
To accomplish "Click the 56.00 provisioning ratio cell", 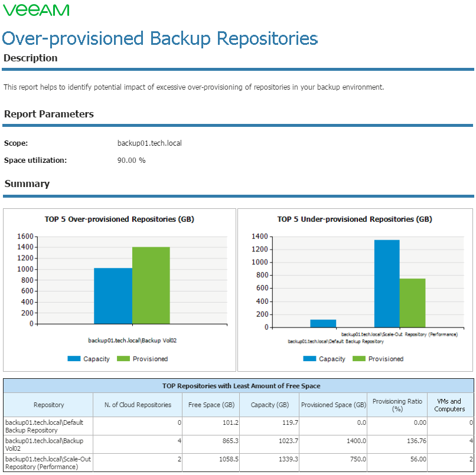I will (x=397, y=463).
